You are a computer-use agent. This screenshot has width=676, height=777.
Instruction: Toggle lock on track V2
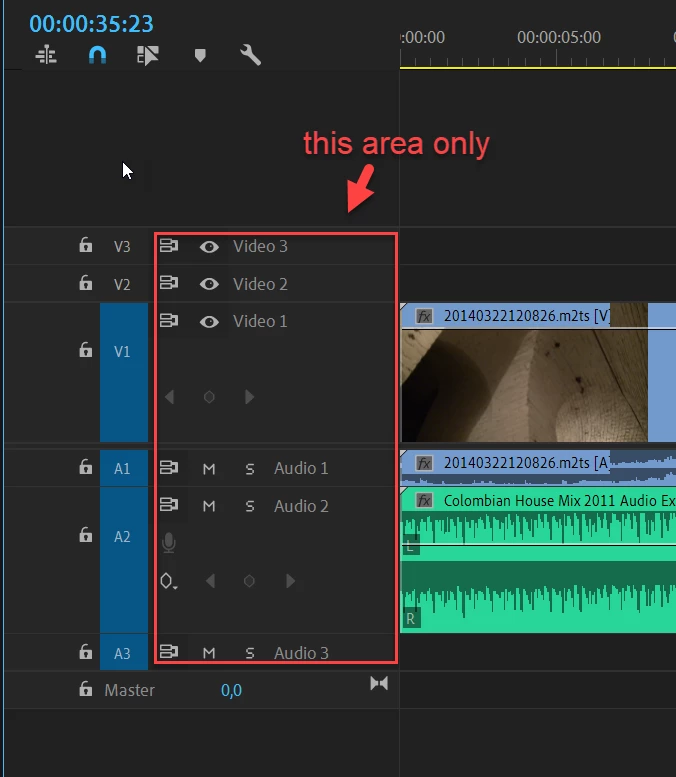(x=86, y=283)
